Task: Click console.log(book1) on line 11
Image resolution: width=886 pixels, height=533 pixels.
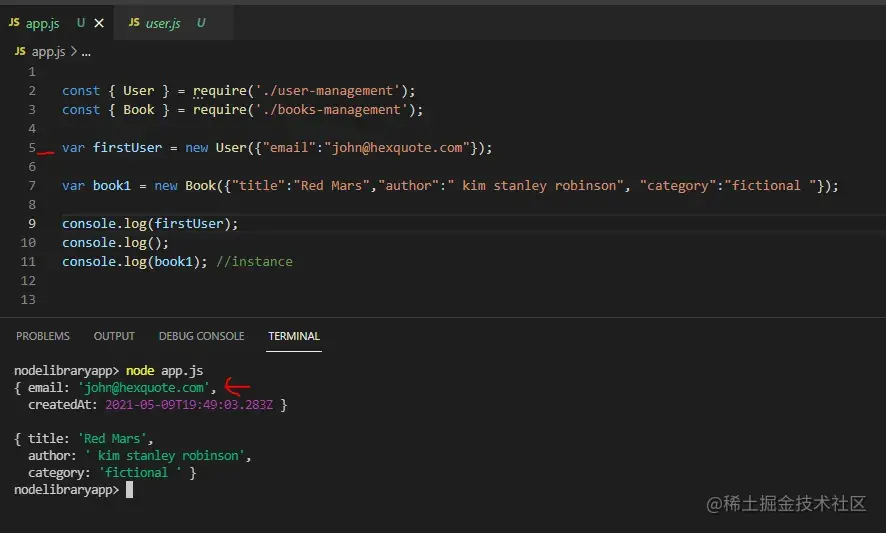Action: pos(135,262)
